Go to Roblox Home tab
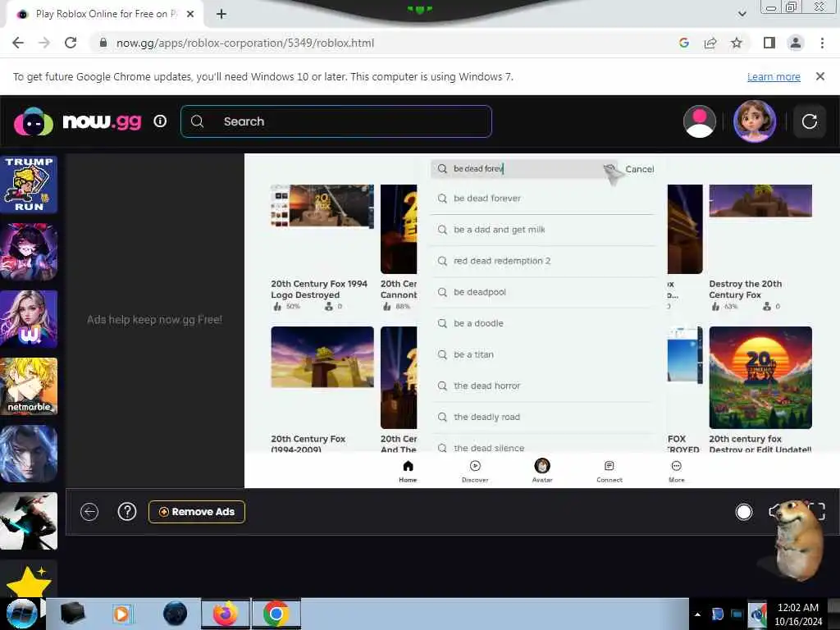 pos(408,471)
